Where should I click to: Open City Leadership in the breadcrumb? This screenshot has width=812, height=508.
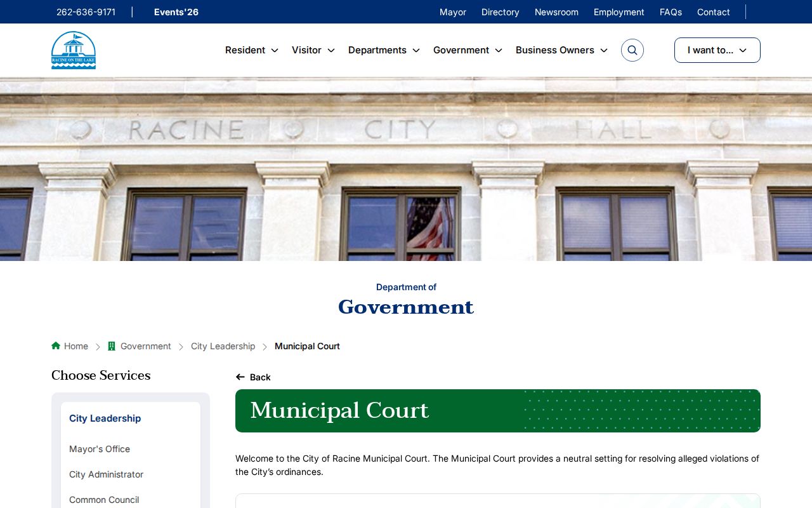223,346
